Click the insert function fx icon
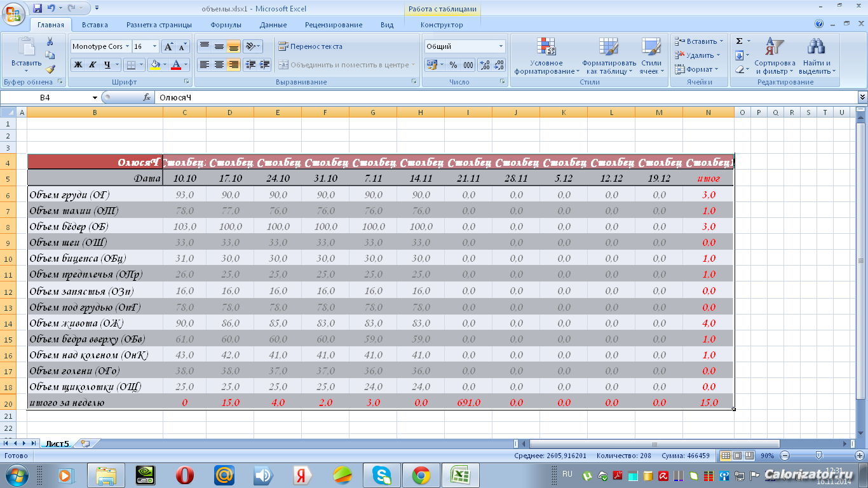The width and height of the screenshot is (868, 488). [x=147, y=97]
